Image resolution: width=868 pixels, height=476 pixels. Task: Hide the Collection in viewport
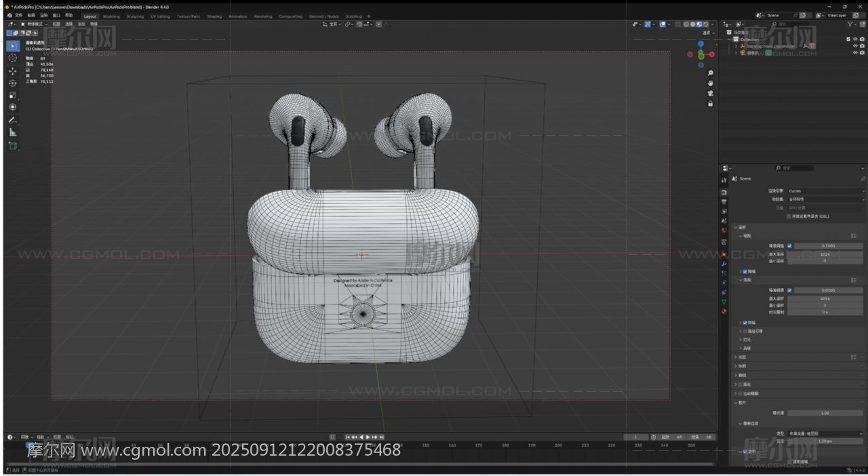click(855, 39)
